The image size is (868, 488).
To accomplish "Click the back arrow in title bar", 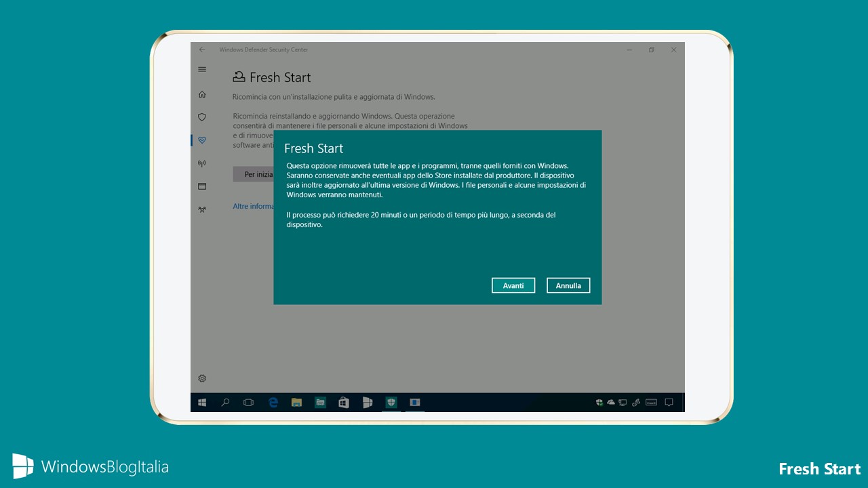I will coord(202,49).
